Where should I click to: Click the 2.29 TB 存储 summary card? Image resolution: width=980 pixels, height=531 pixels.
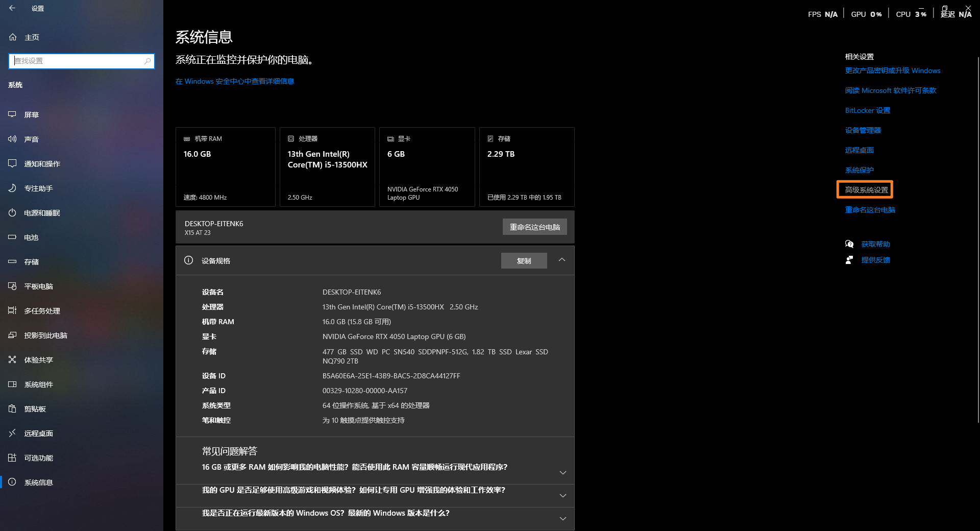pyautogui.click(x=527, y=167)
